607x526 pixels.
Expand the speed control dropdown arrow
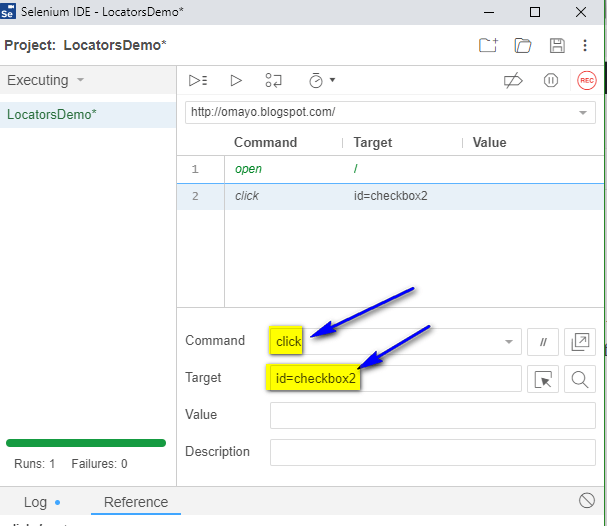point(332,80)
